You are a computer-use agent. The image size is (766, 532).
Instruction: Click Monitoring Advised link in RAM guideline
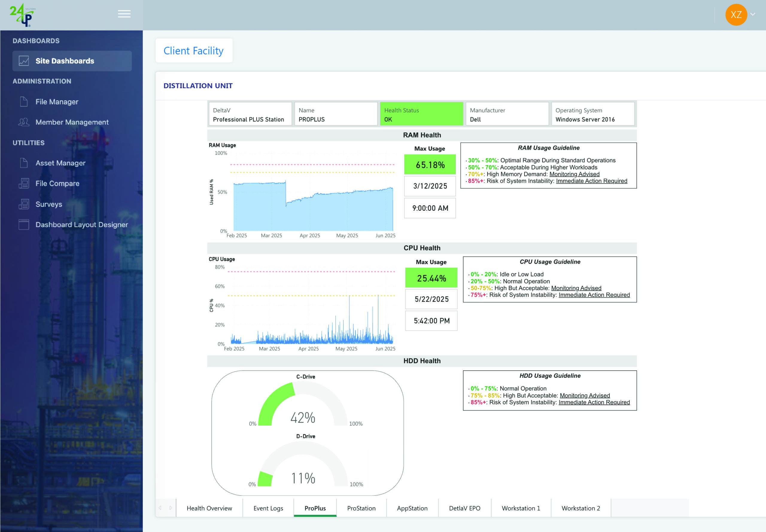[x=574, y=174]
